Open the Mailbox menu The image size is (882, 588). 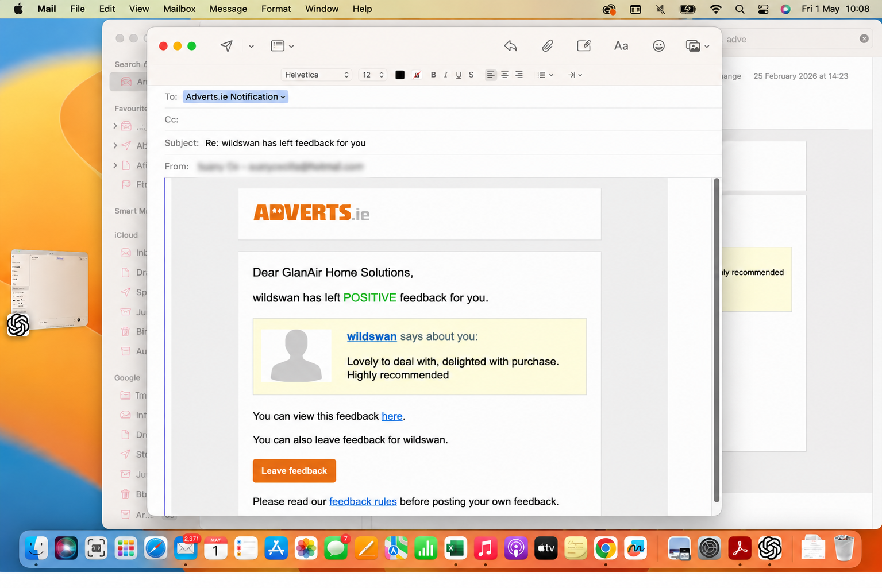(179, 9)
